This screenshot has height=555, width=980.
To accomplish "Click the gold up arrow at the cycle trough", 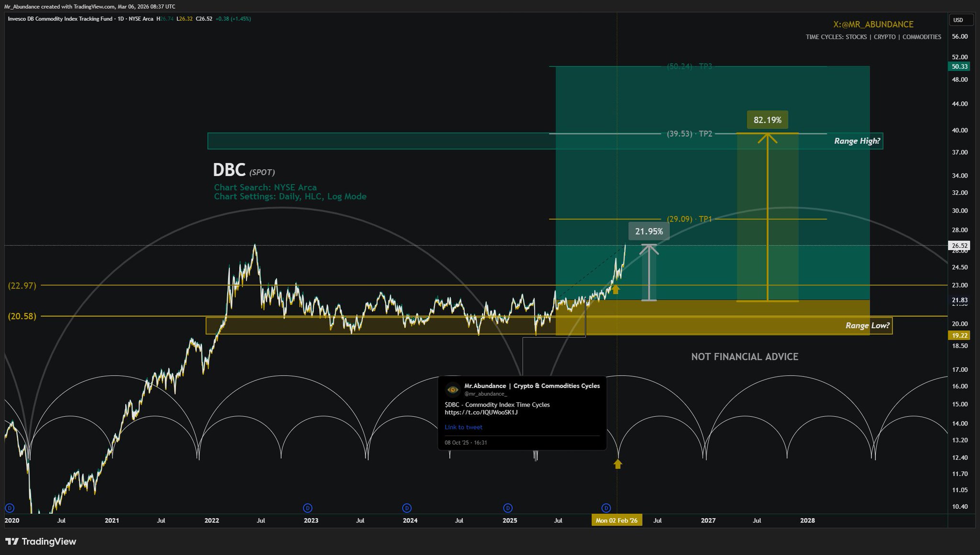I will pos(618,464).
